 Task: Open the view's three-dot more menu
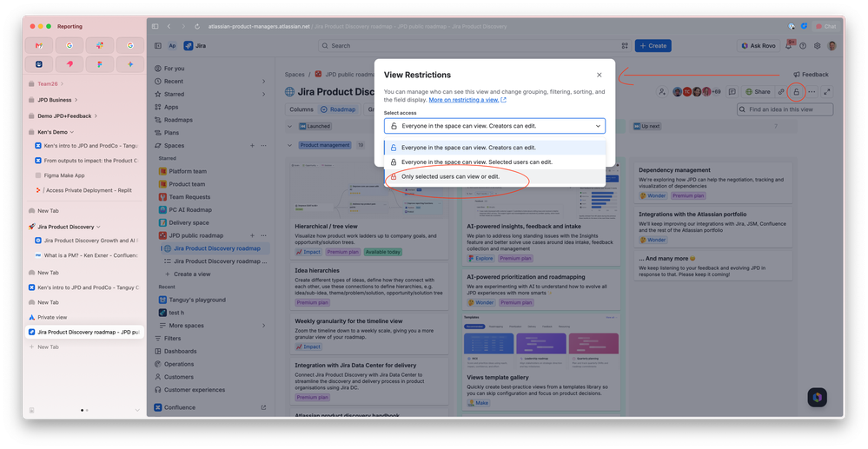pos(812,92)
